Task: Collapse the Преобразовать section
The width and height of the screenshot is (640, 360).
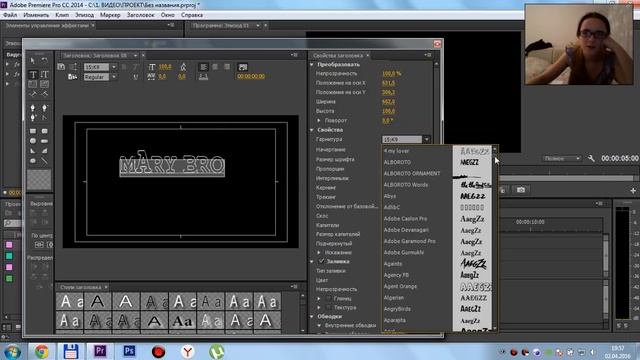Action: coord(312,64)
